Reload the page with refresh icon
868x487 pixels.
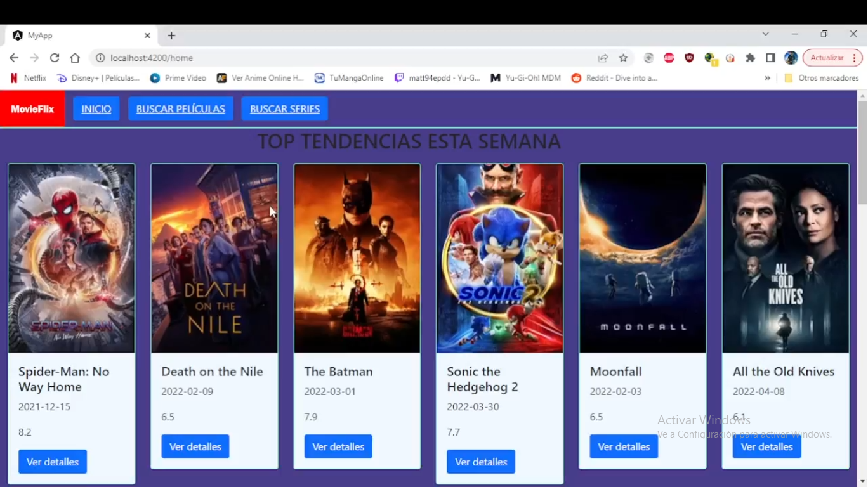[55, 58]
